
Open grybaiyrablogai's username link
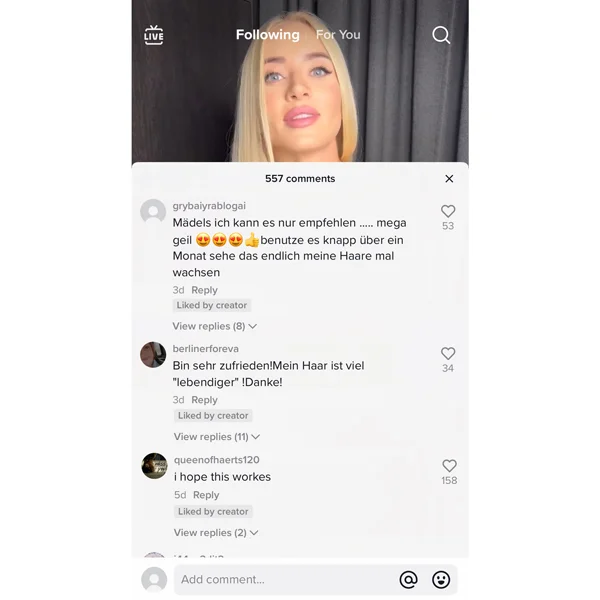point(209,206)
